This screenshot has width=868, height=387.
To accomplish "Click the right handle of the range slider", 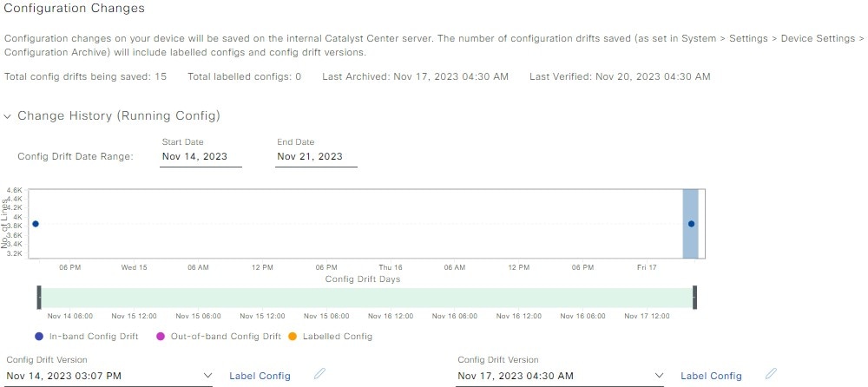I will (x=694, y=298).
